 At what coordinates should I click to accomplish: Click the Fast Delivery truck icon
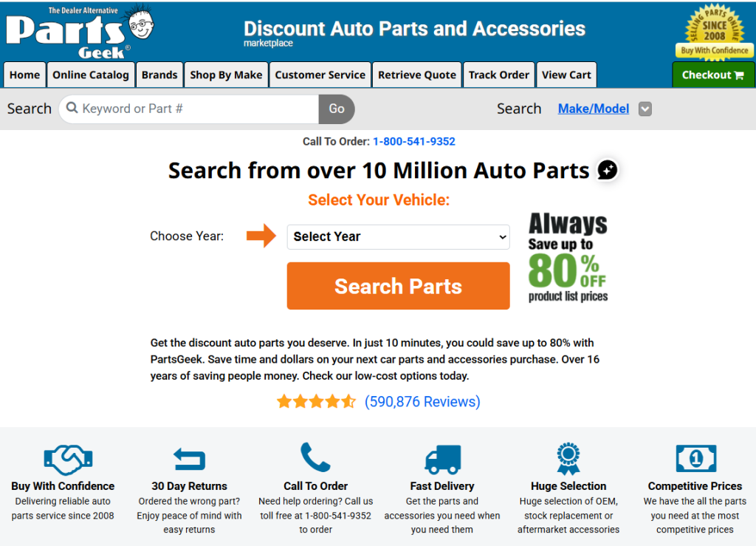(x=443, y=459)
